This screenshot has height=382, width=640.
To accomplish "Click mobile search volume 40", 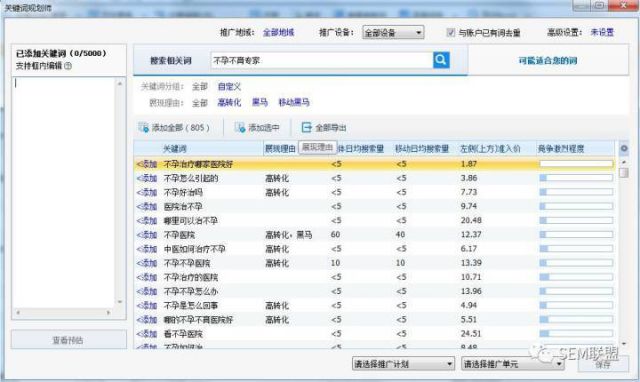I will coord(400,235).
